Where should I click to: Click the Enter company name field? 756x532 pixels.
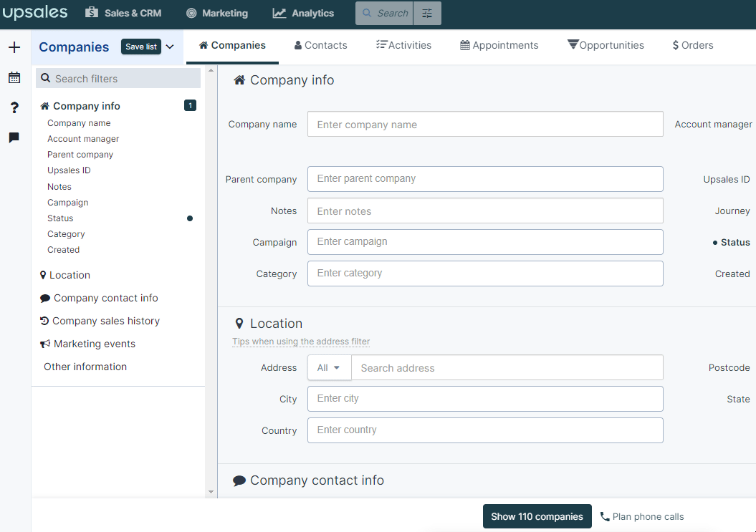click(x=486, y=125)
